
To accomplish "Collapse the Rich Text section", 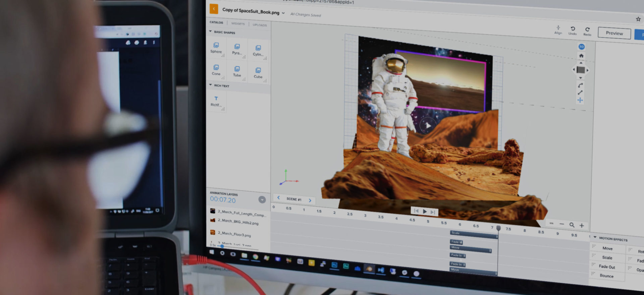I will click(x=211, y=85).
